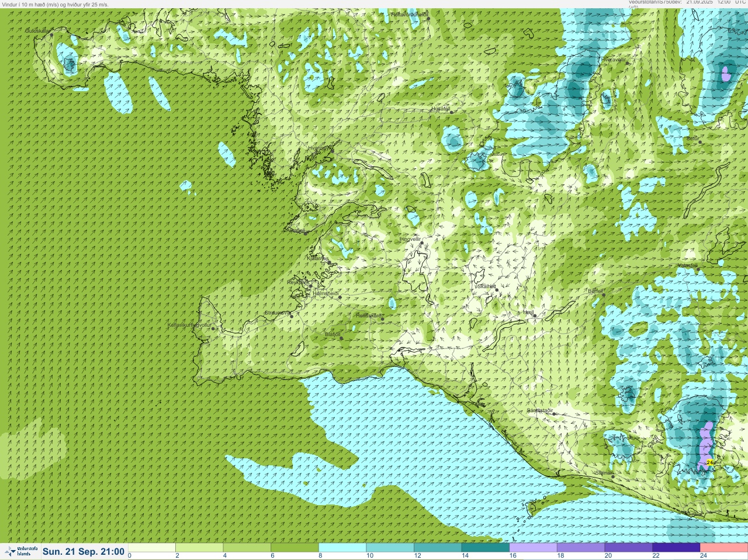Click the Hólmsheiði station dot
748x560 pixels.
340,297
